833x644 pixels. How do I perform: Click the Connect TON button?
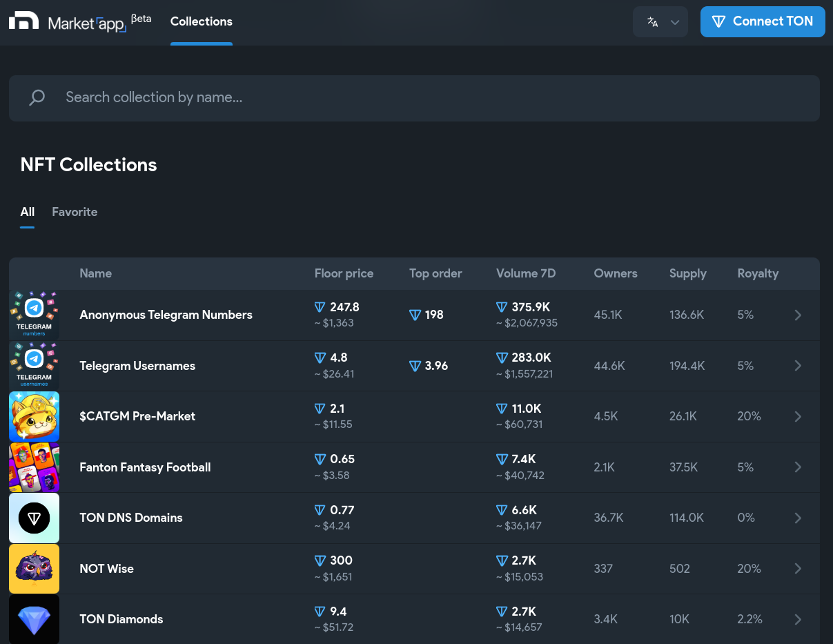click(763, 21)
